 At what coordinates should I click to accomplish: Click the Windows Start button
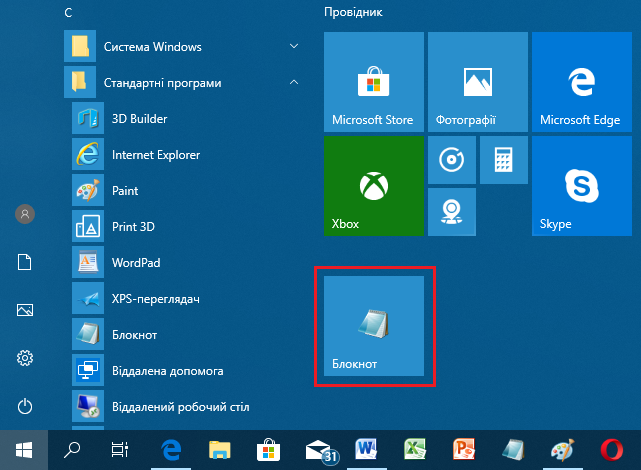24,450
